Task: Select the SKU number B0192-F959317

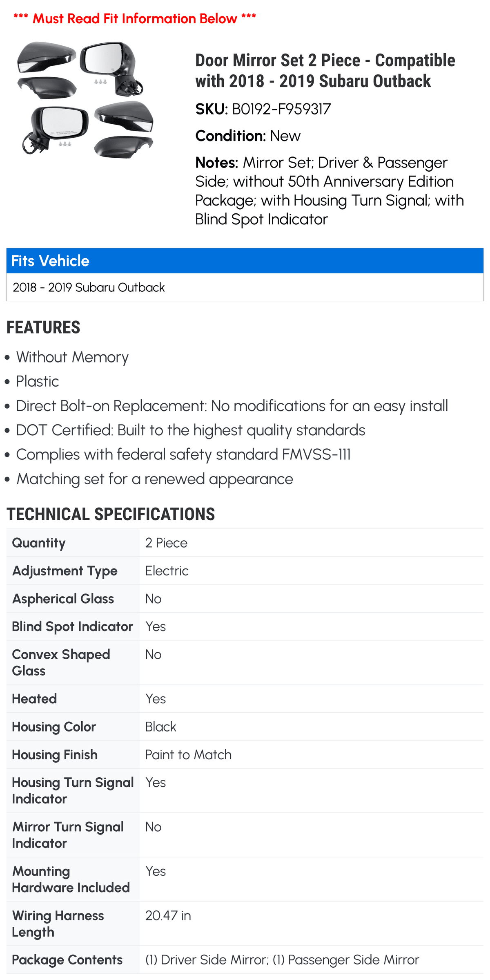Action: click(x=281, y=109)
